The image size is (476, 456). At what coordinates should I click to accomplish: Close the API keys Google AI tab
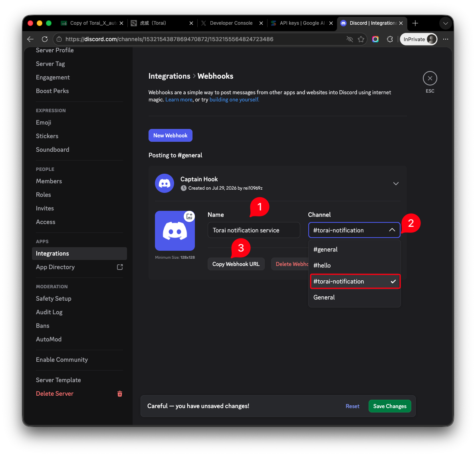(x=331, y=23)
